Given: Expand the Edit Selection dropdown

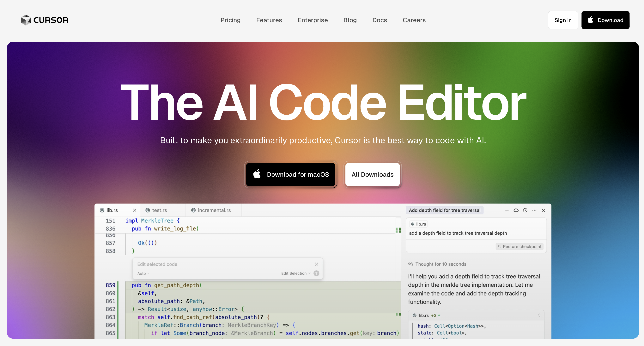Looking at the screenshot, I should point(296,273).
